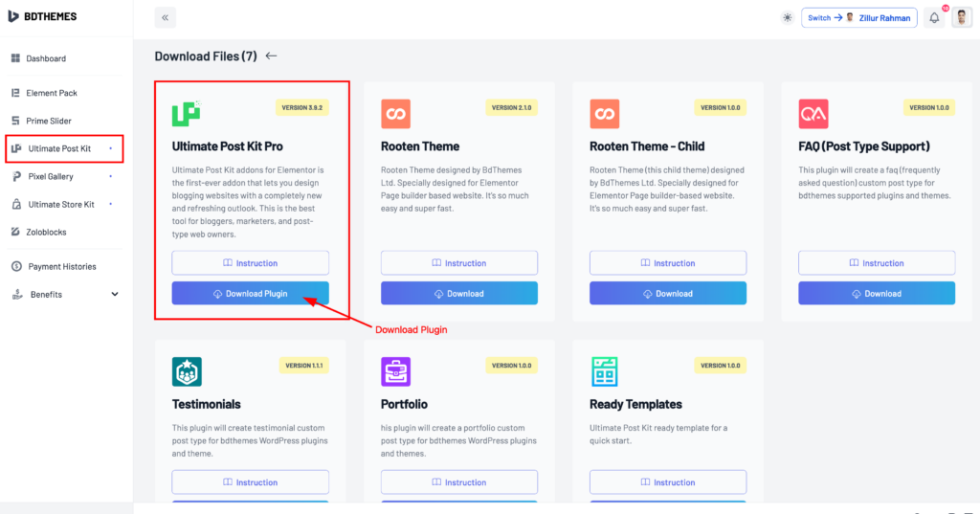Download the Rooten Theme

click(x=459, y=293)
